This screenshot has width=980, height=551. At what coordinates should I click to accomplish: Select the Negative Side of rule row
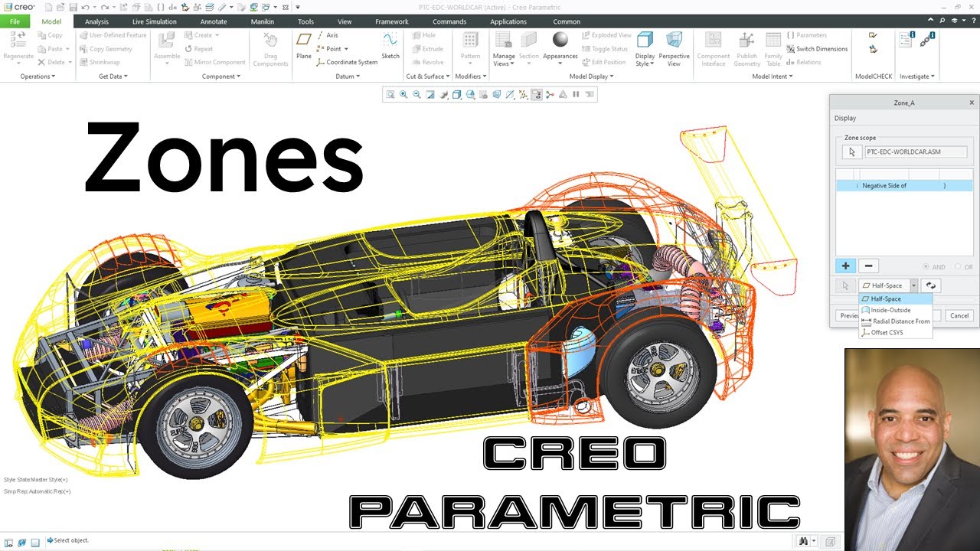click(904, 186)
